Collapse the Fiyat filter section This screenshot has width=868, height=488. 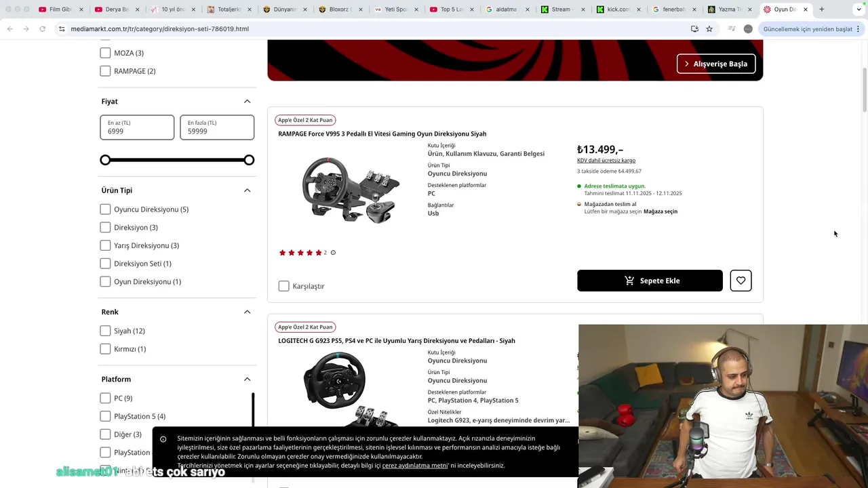pyautogui.click(x=247, y=101)
